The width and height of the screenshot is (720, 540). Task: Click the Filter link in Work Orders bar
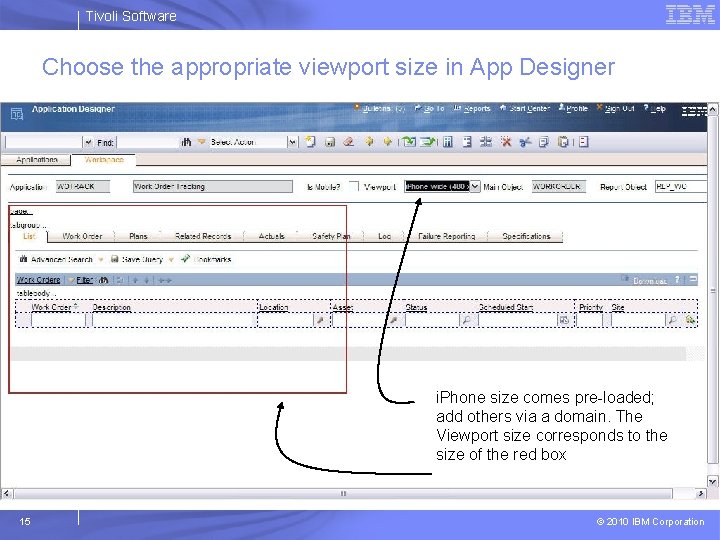click(x=84, y=280)
